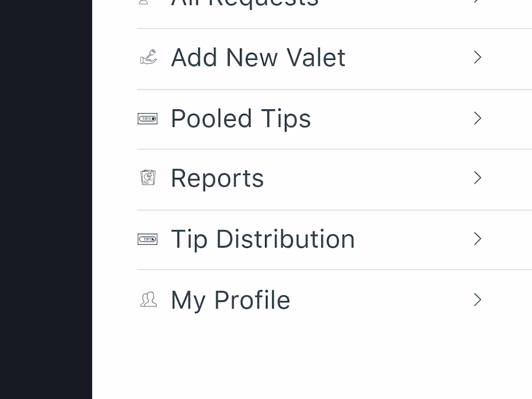Image resolution: width=532 pixels, height=399 pixels.
Task: Open the Reports chevron arrow
Action: [477, 177]
